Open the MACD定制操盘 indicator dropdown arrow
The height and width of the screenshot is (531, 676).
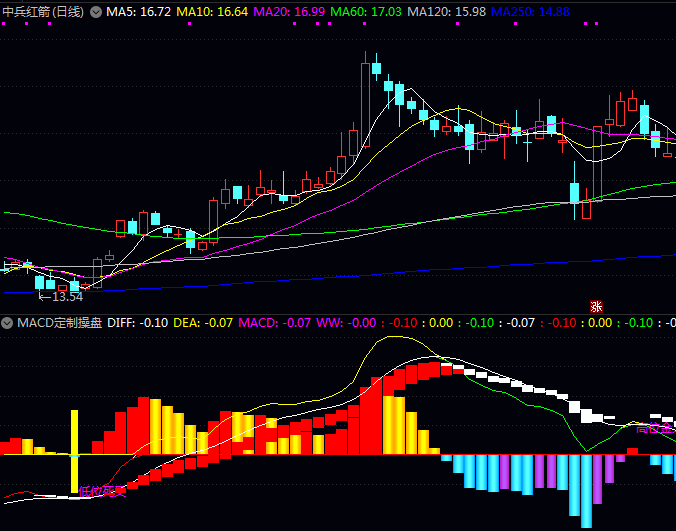8,323
